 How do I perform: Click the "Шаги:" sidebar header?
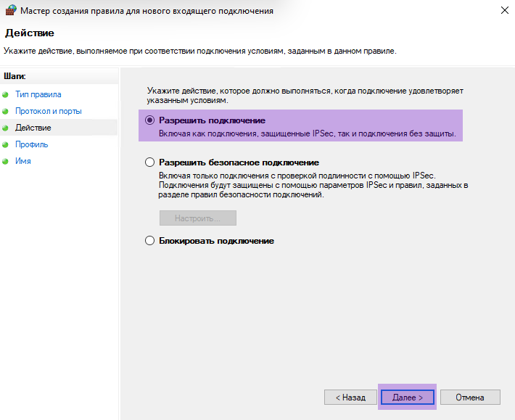[x=15, y=76]
